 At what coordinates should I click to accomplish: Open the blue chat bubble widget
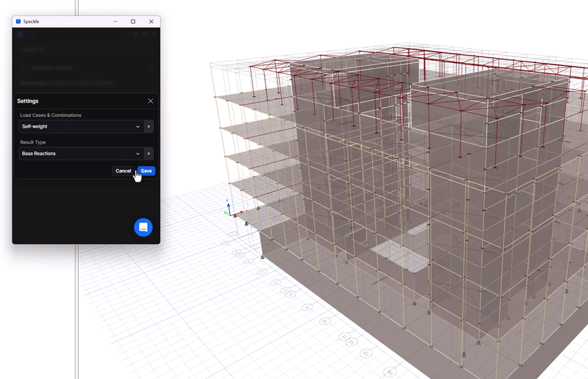tap(143, 227)
